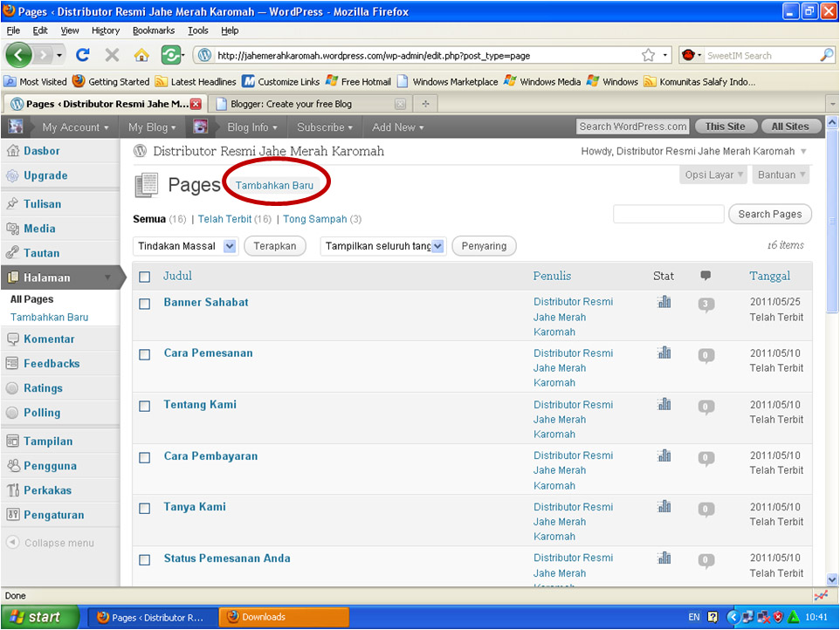
Task: Open comment bubble count for Banner Sahabat
Action: tap(706, 305)
